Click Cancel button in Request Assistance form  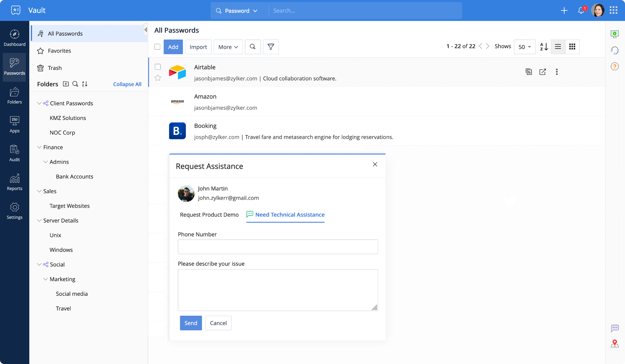(x=218, y=323)
